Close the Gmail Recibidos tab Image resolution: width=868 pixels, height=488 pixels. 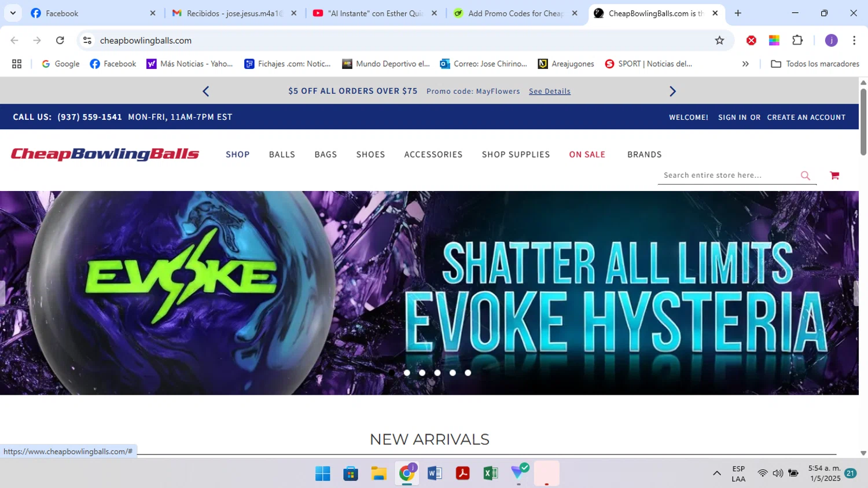click(294, 13)
